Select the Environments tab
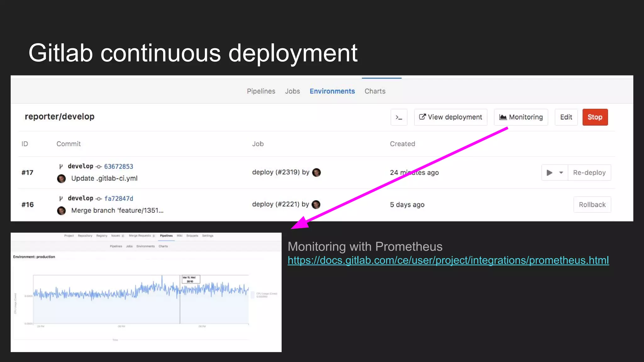Viewport: 644px width, 362px height. pos(332,91)
